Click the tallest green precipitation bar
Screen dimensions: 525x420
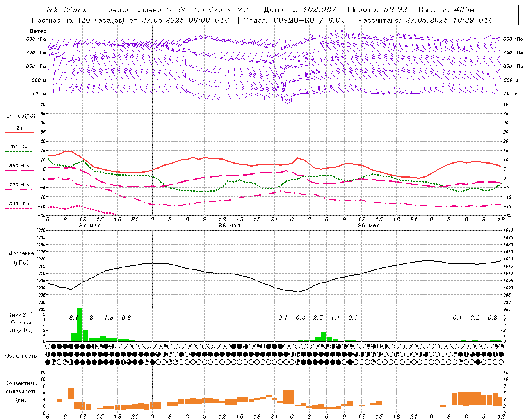click(80, 325)
